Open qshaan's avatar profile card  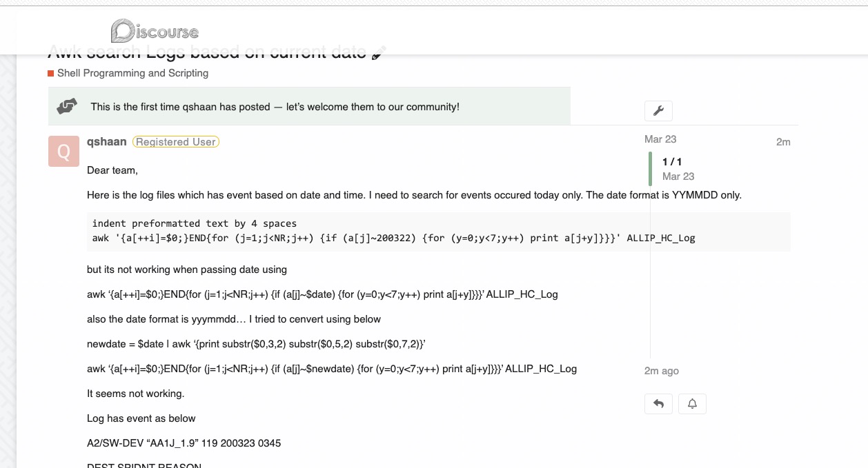[63, 152]
